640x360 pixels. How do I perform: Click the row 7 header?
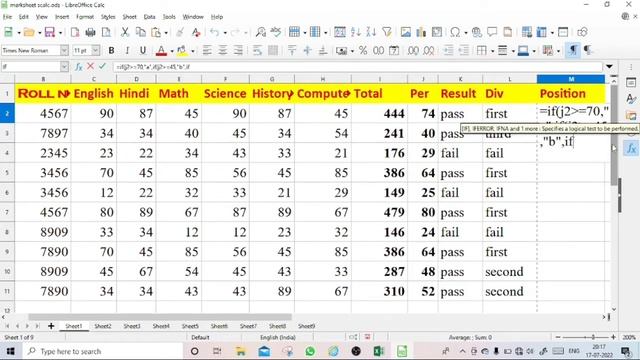click(7, 212)
